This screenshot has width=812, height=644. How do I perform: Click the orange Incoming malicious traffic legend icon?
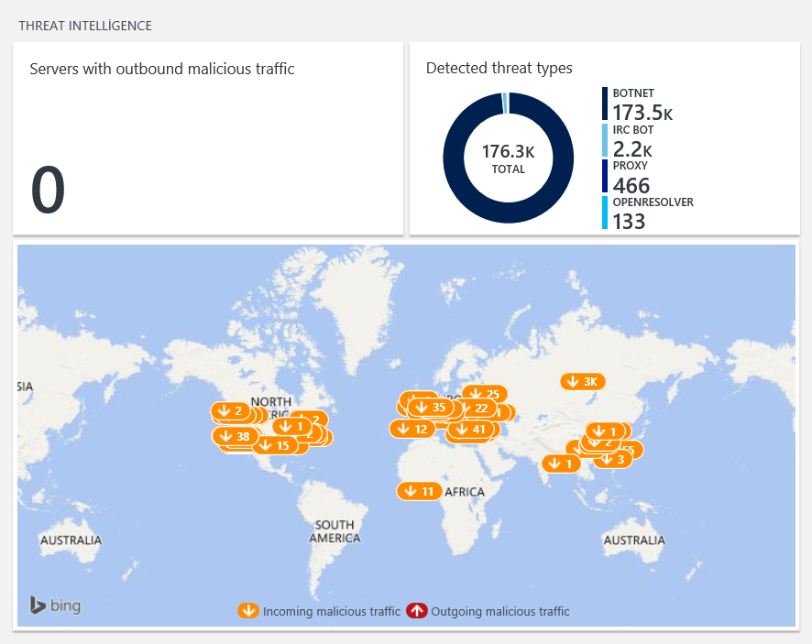pos(248,611)
